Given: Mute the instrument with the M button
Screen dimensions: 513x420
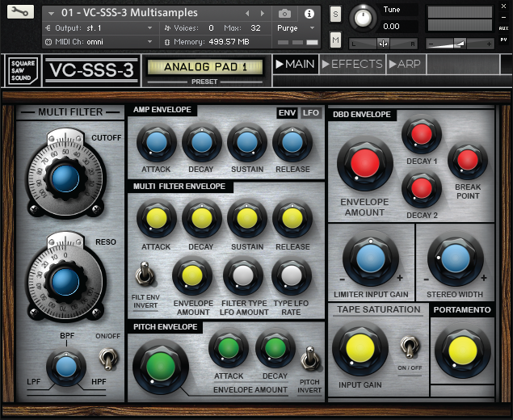Looking at the screenshot, I should pyautogui.click(x=335, y=40).
